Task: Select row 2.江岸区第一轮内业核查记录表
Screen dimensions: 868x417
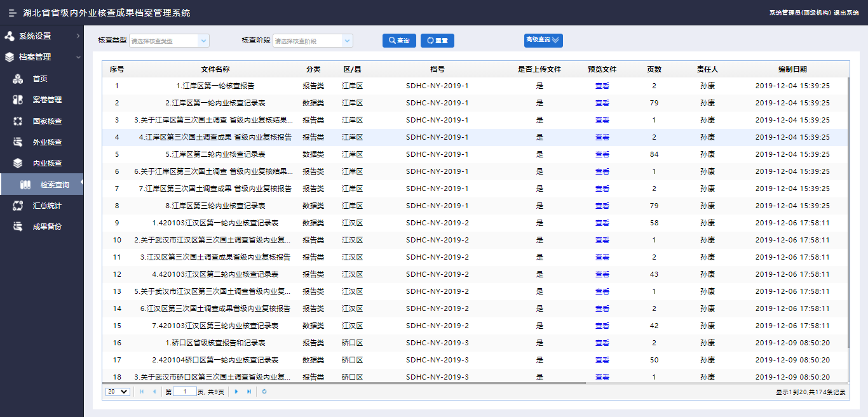Action: 475,103
